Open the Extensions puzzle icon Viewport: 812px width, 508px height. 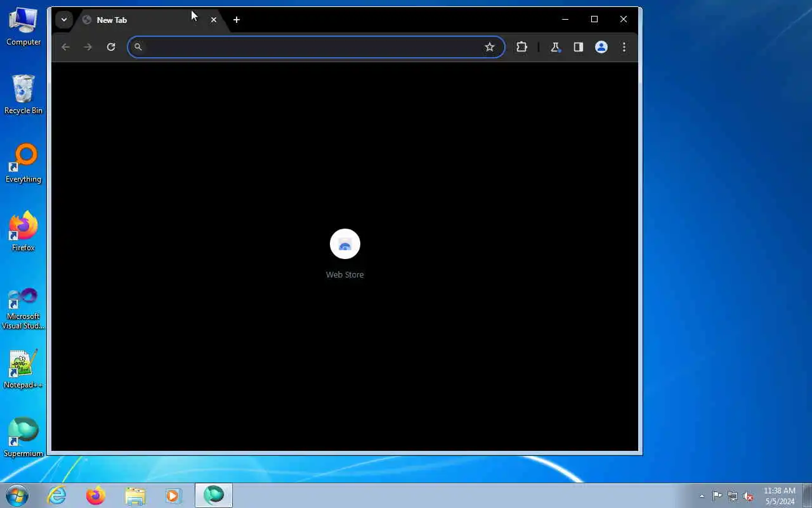click(522, 47)
